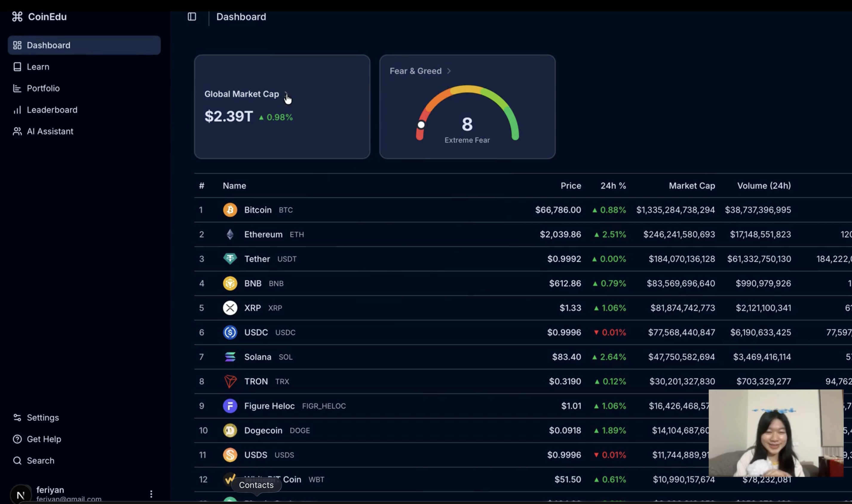The image size is (852, 504).
Task: Click the webcam video thumbnail
Action: click(776, 433)
